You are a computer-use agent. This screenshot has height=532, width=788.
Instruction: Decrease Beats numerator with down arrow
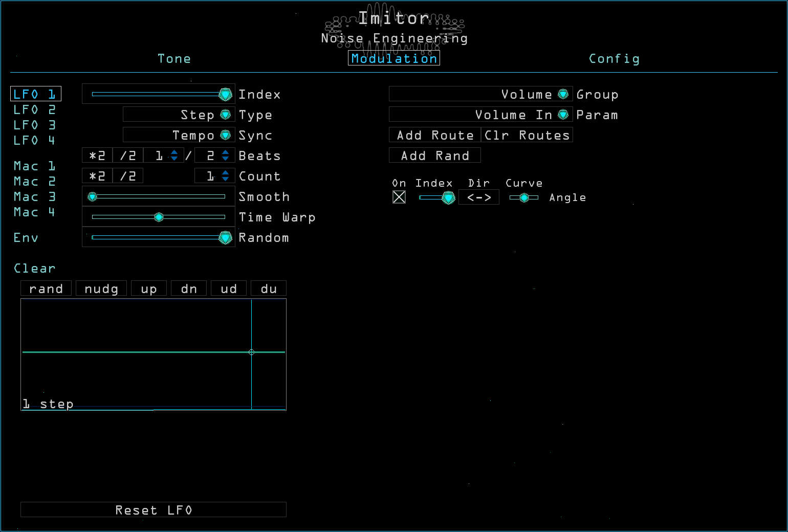pos(174,158)
